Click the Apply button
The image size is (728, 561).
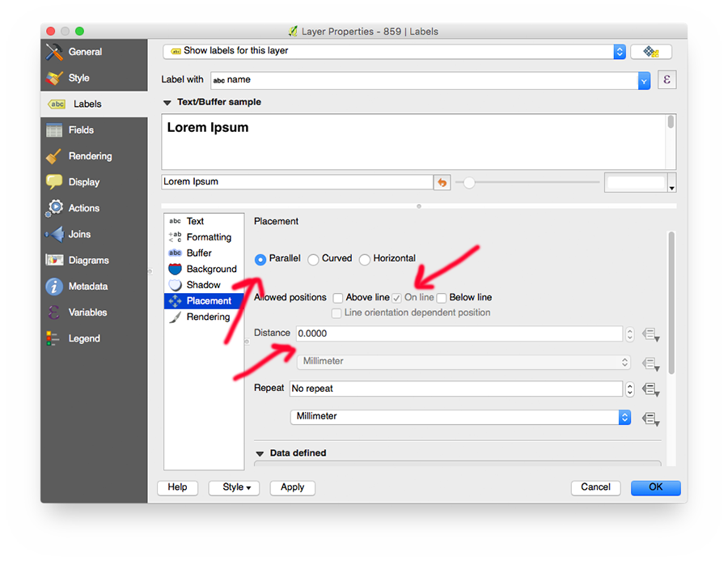point(293,487)
